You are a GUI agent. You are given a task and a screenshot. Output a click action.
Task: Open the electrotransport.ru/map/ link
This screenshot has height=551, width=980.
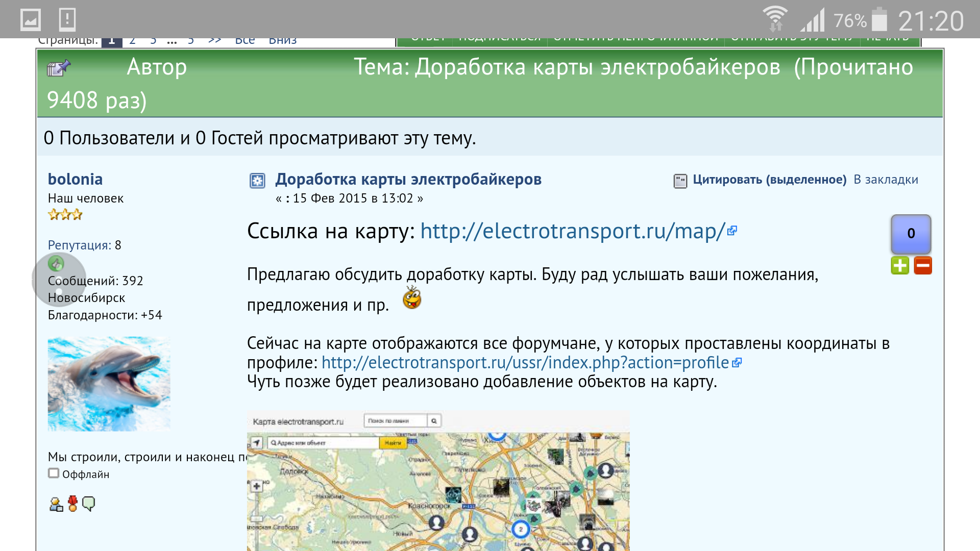click(573, 231)
